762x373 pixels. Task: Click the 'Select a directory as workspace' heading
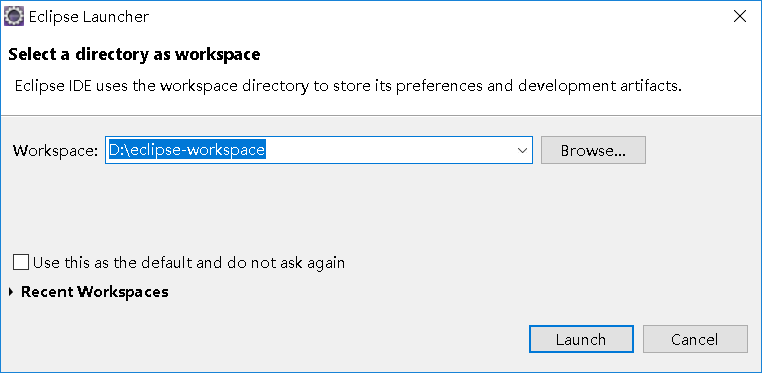click(134, 54)
